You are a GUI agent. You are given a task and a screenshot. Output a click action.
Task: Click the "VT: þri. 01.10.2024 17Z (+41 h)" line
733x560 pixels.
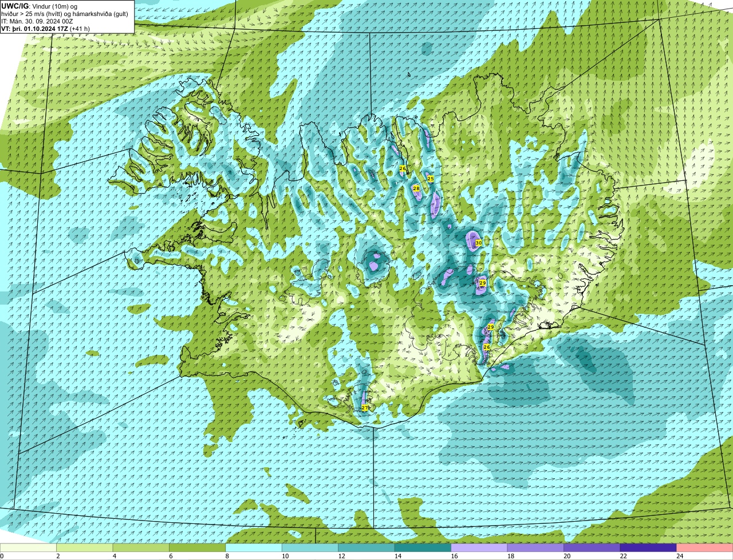(x=45, y=29)
